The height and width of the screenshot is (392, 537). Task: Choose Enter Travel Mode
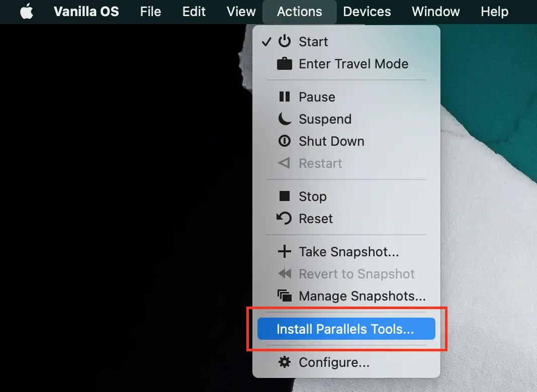346,64
